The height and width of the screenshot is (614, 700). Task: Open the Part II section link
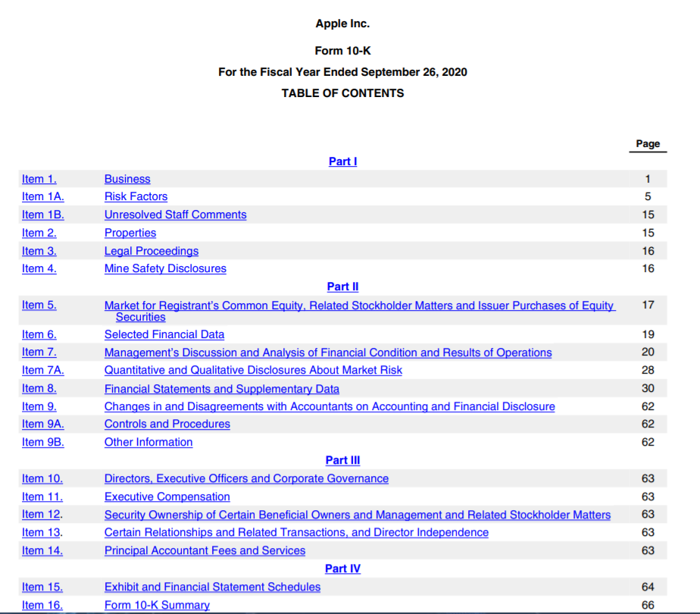pos(342,287)
